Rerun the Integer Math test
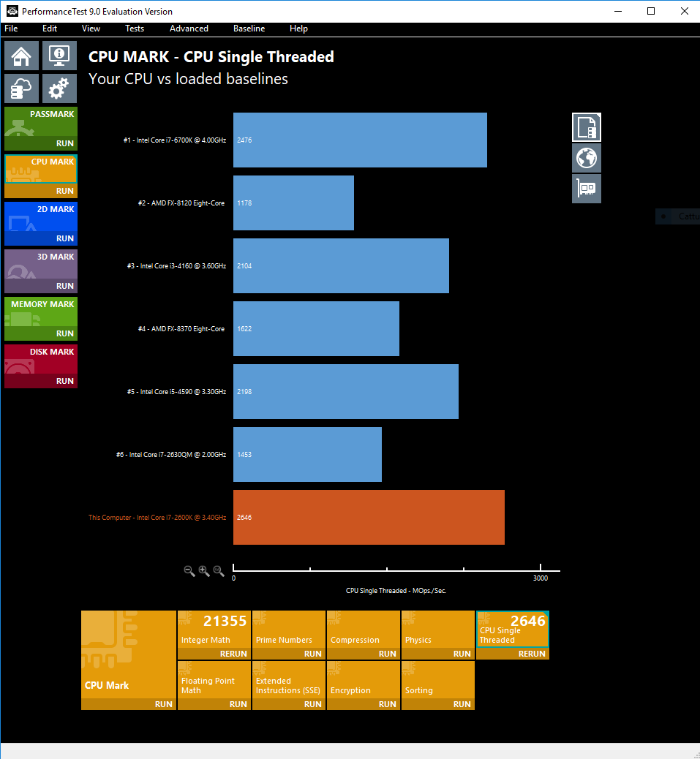Viewport: 700px width, 759px height. pos(214,654)
